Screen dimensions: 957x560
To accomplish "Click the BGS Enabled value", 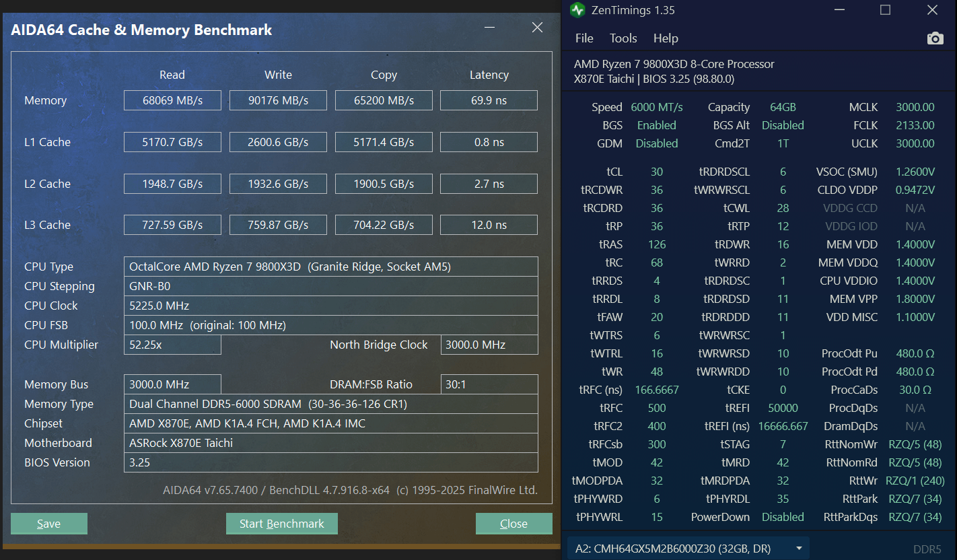I will [x=657, y=125].
